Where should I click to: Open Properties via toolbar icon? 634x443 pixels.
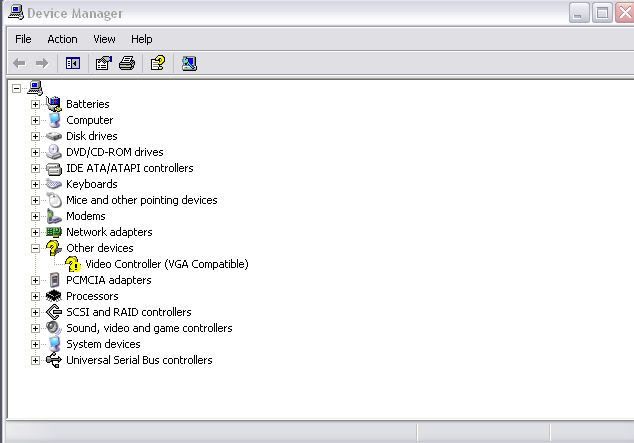point(104,63)
